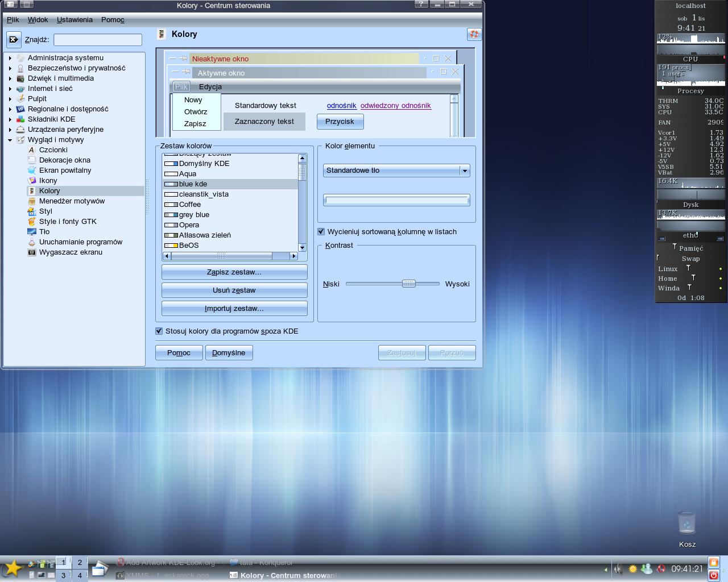Collapse Wygląd i motywy category
The image size is (728, 582).
point(10,140)
